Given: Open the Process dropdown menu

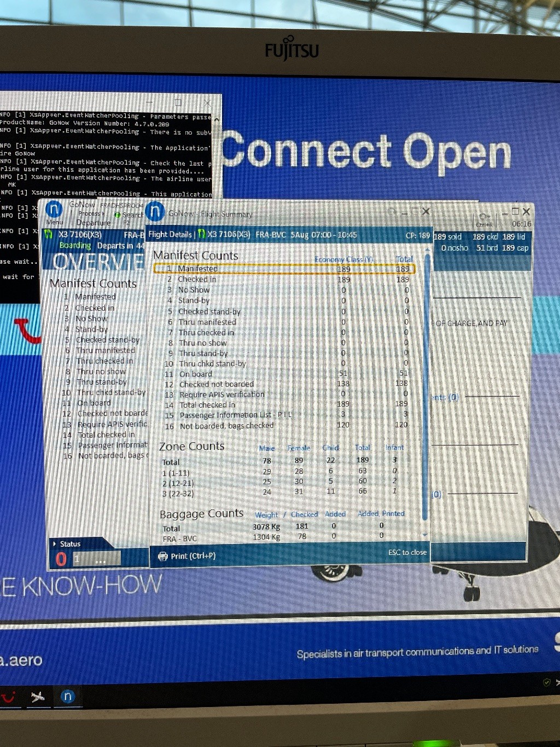Looking at the screenshot, I should coord(91,213).
